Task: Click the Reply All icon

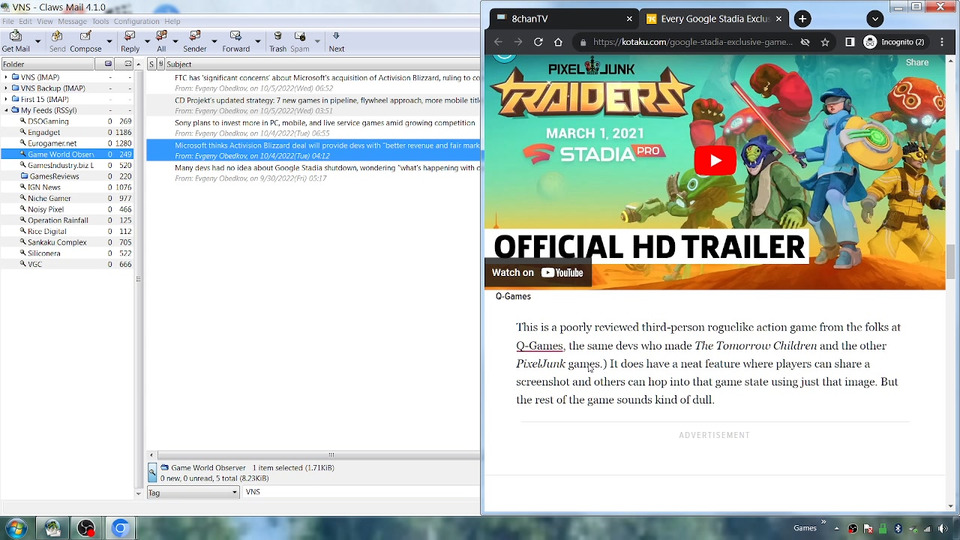Action: pos(161,36)
